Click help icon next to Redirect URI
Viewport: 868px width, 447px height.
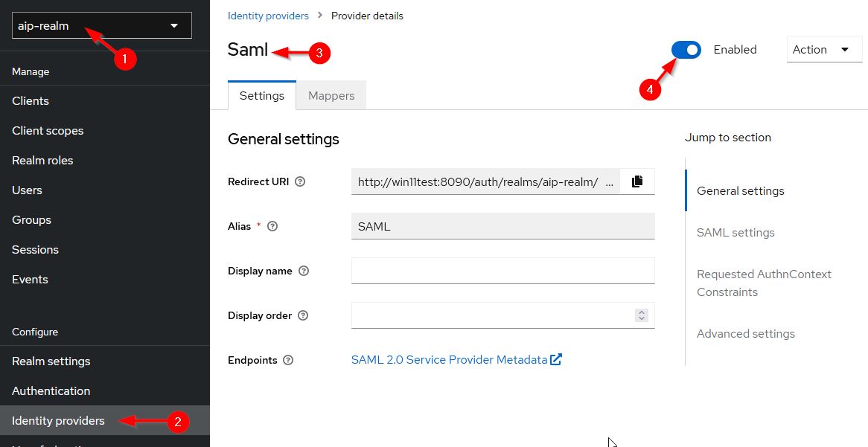click(300, 181)
